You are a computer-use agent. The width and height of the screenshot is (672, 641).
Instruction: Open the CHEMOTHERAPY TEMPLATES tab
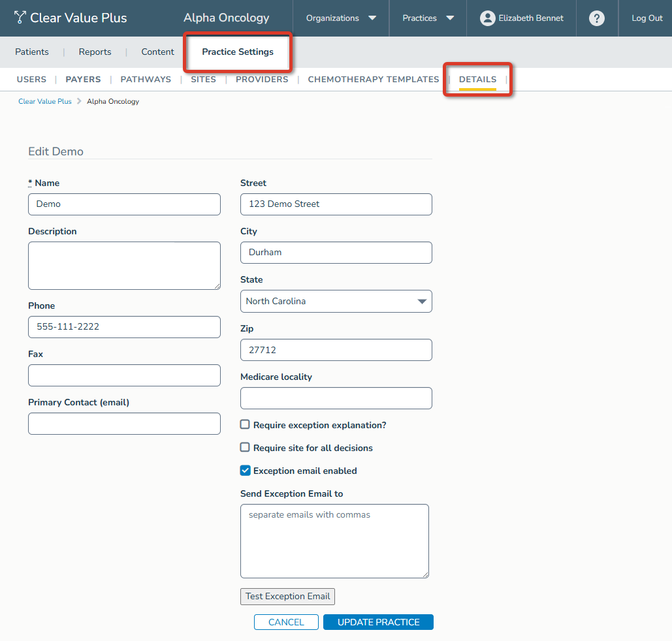(373, 79)
